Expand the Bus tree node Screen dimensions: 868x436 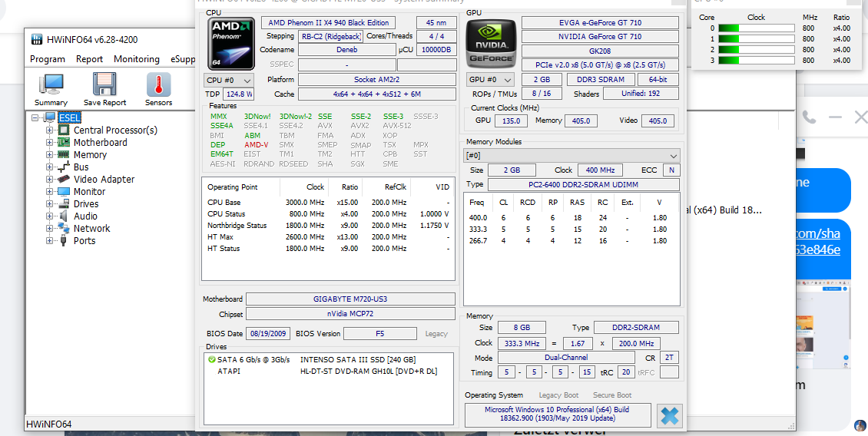pos(50,167)
